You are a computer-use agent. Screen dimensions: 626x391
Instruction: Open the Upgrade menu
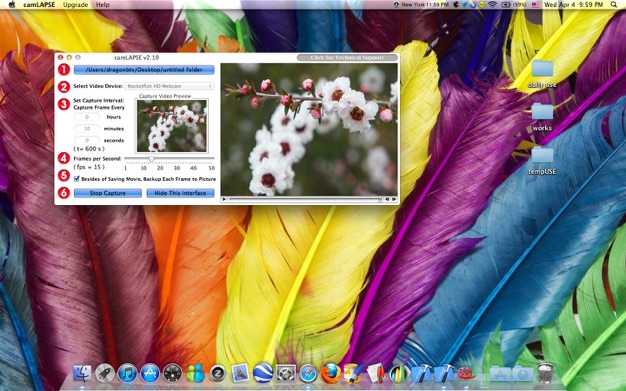[75, 5]
